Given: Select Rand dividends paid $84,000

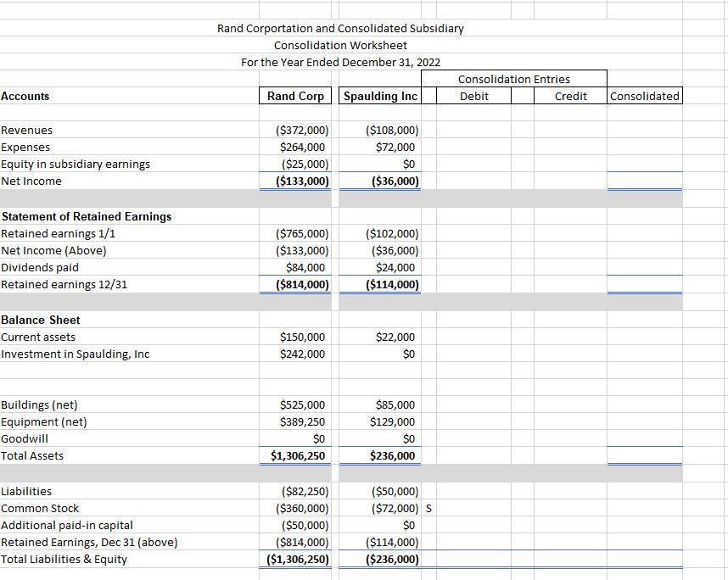Looking at the screenshot, I should pos(305,268).
